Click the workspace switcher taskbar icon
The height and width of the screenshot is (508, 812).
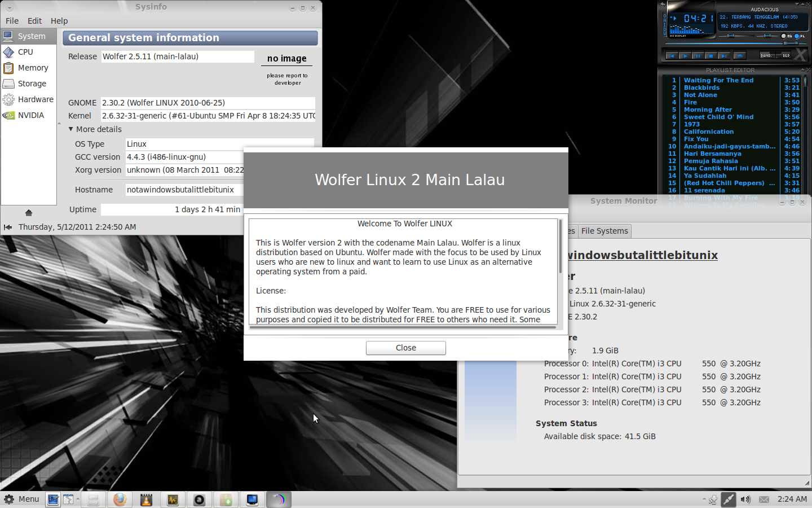click(x=68, y=500)
